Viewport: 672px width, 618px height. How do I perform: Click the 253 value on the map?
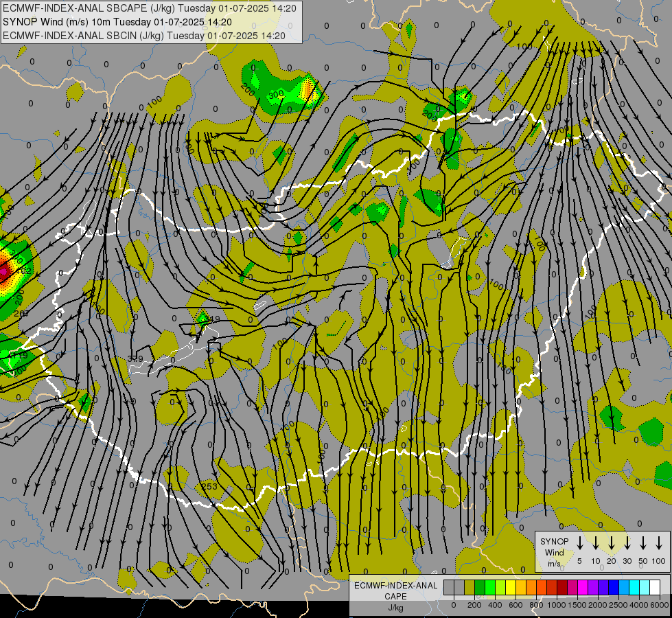[209, 486]
